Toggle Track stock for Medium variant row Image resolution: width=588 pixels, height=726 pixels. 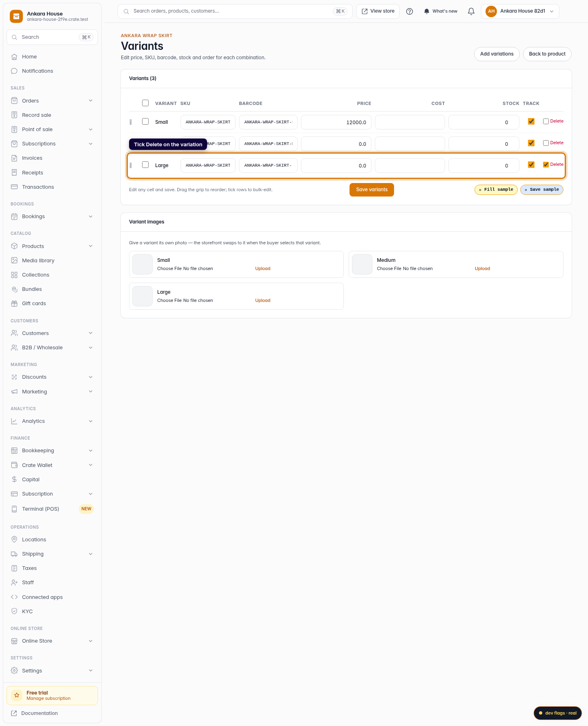click(x=531, y=143)
